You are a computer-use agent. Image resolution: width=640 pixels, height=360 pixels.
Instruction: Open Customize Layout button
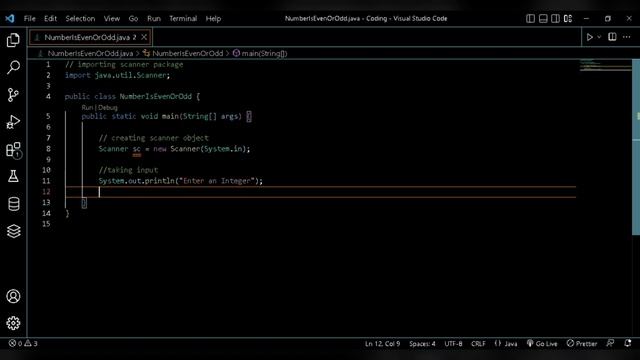click(x=568, y=18)
